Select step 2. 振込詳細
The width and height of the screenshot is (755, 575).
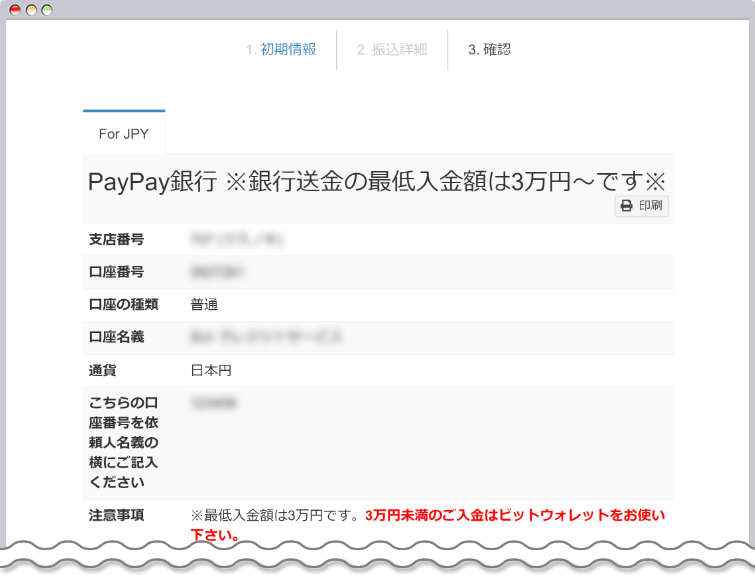click(391, 49)
